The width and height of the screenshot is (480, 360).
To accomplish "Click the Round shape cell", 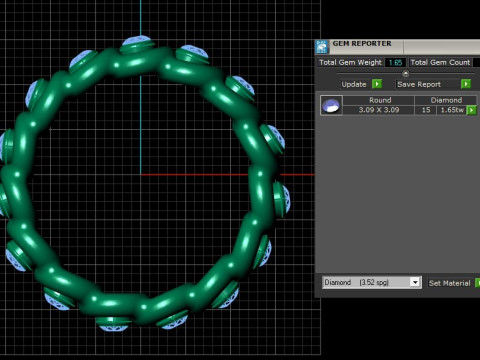I will coord(380,100).
